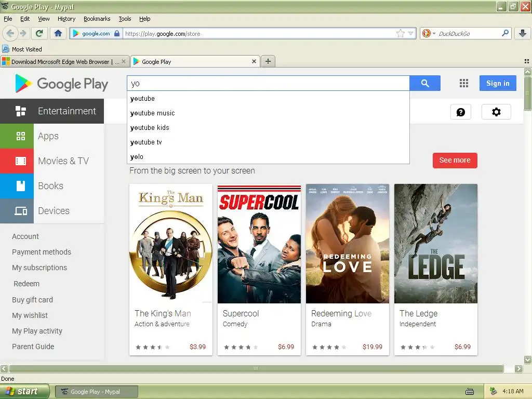532x399 pixels.
Task: Open Buy gift card link
Action: pyautogui.click(x=32, y=300)
